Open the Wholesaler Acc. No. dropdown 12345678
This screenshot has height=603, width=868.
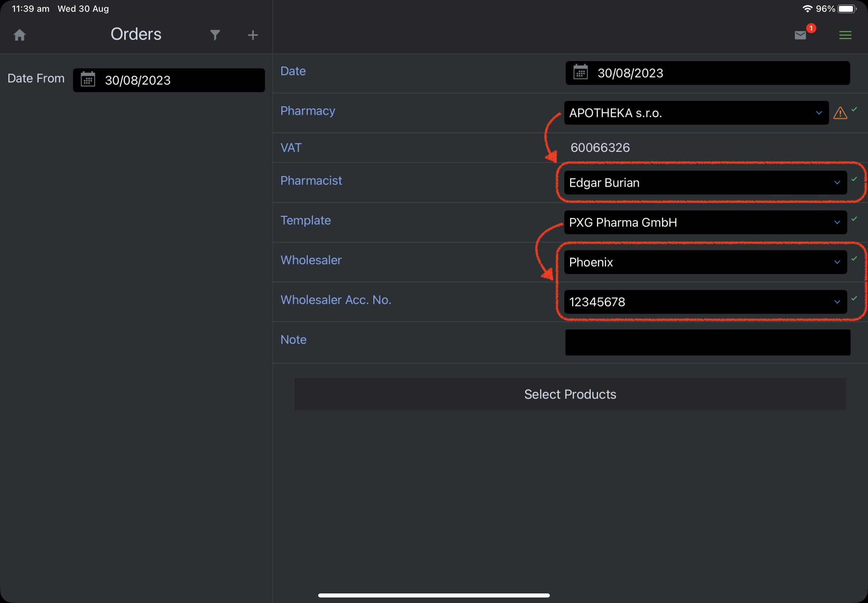pos(705,301)
